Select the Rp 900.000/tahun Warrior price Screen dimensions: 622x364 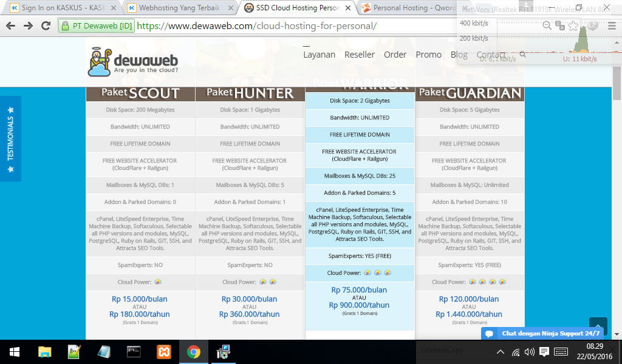(x=359, y=305)
